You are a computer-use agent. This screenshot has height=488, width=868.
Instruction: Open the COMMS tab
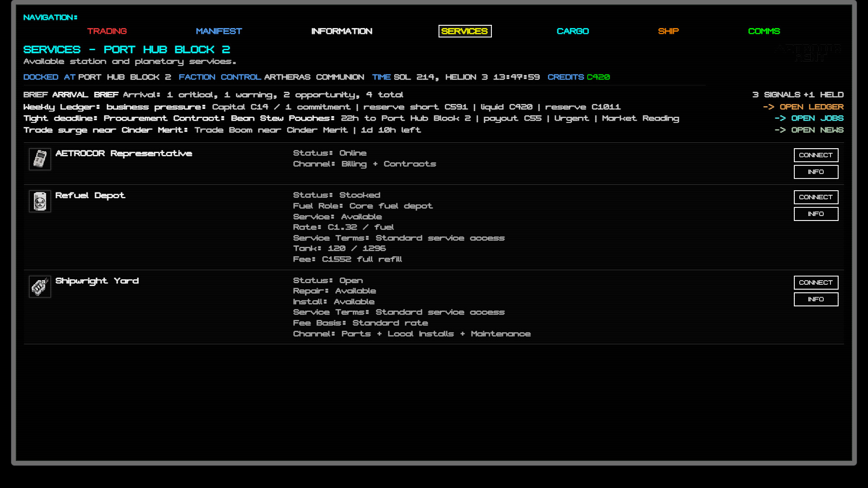(x=764, y=31)
